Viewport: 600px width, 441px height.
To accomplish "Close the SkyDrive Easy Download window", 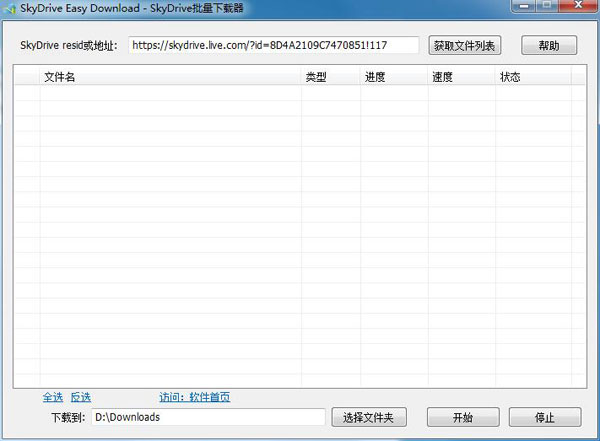I will [x=578, y=5].
